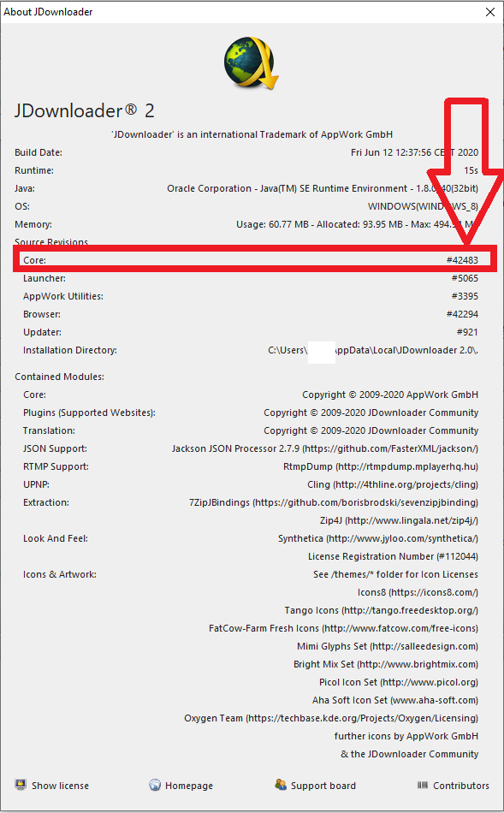The image size is (504, 813).
Task: Click the Installation Directory path
Action: pos(373,351)
